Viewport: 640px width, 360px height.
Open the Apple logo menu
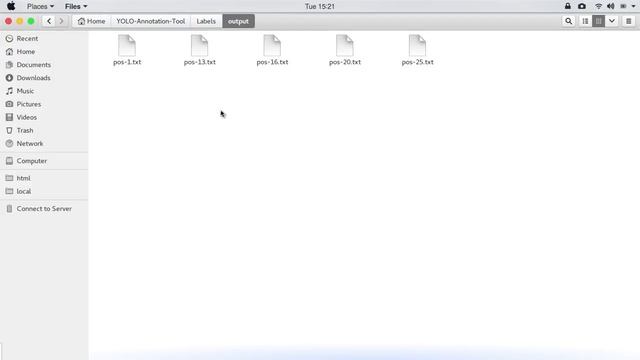click(11, 6)
